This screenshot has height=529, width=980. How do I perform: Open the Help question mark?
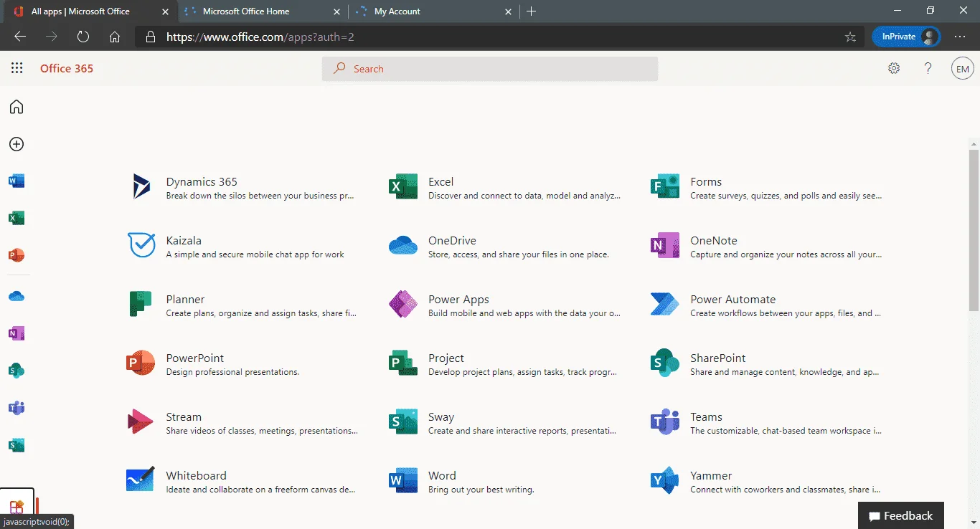click(x=928, y=68)
